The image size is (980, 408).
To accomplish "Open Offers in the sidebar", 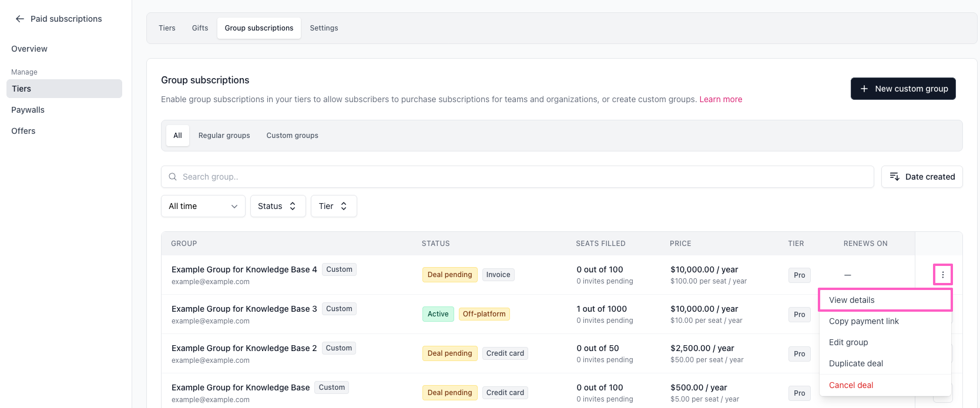I will coord(24,131).
